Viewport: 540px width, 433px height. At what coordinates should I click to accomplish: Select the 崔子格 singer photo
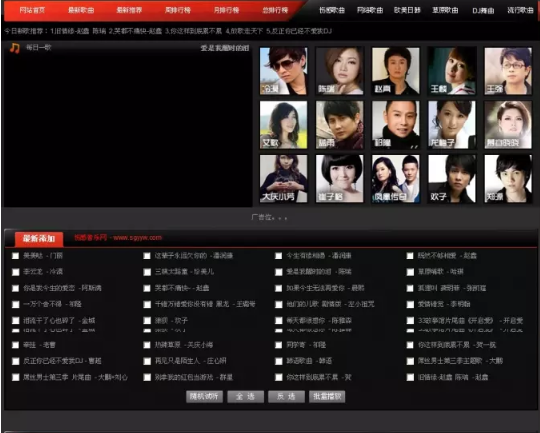pos(340,178)
